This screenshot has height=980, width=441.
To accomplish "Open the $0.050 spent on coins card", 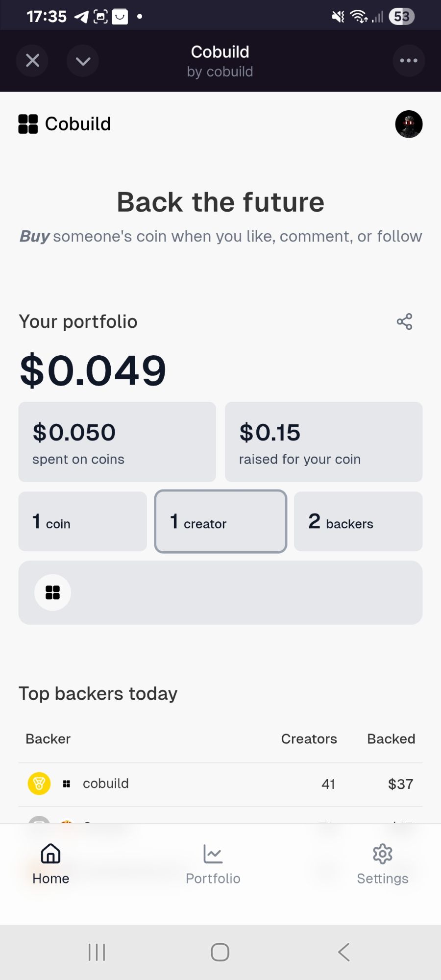I will 117,442.
